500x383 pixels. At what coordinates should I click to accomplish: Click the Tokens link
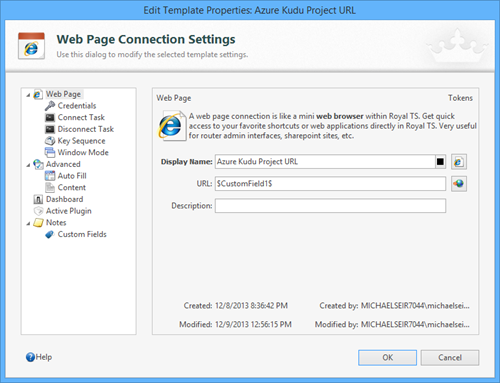460,98
